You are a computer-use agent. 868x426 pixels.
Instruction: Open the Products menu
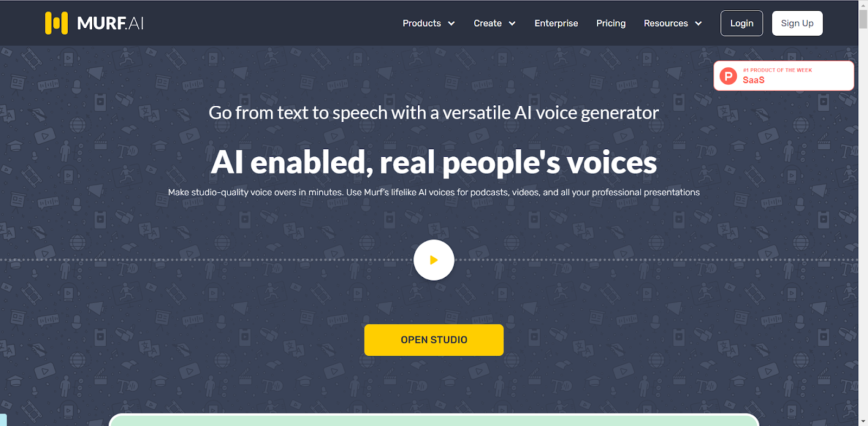[x=422, y=23]
